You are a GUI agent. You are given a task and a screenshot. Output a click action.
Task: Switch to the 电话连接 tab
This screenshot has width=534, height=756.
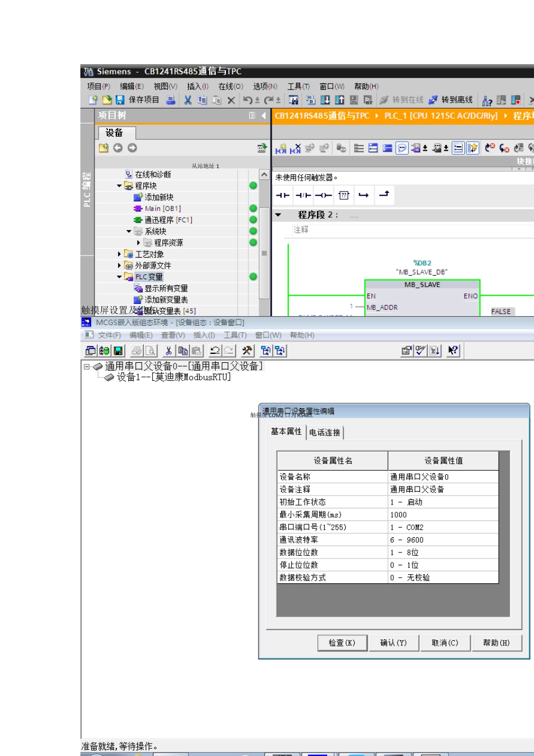[325, 432]
